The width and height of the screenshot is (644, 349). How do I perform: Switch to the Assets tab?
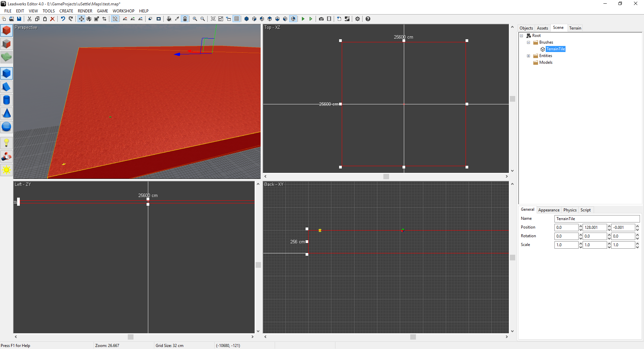pos(542,28)
